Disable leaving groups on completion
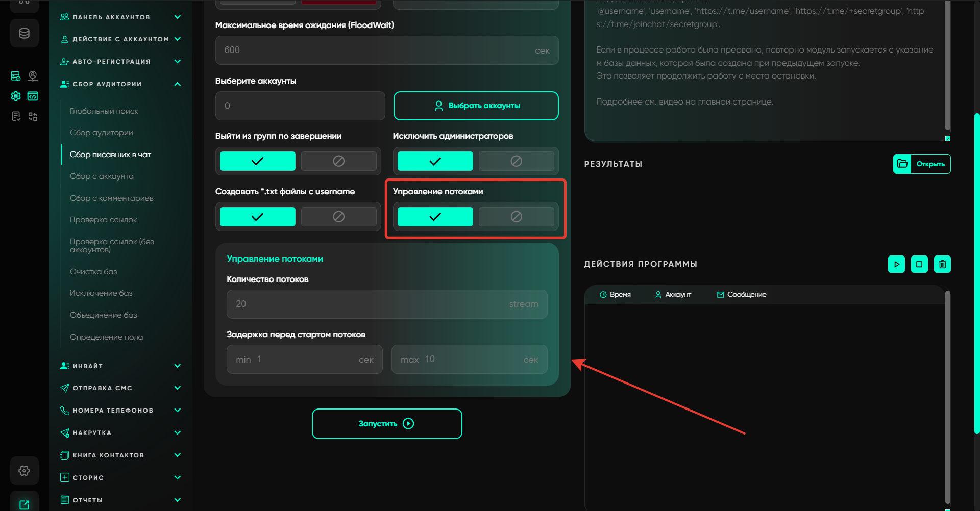980x511 pixels. pyautogui.click(x=338, y=161)
